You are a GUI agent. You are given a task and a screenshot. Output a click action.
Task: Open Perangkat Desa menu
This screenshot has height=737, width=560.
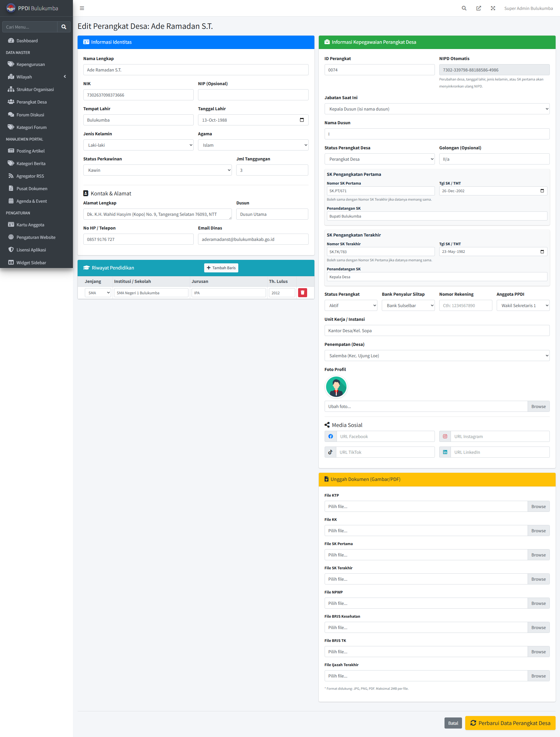36,102
